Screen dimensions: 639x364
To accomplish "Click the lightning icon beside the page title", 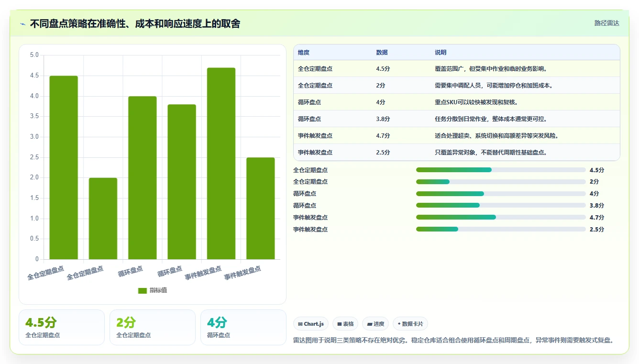I will [22, 24].
